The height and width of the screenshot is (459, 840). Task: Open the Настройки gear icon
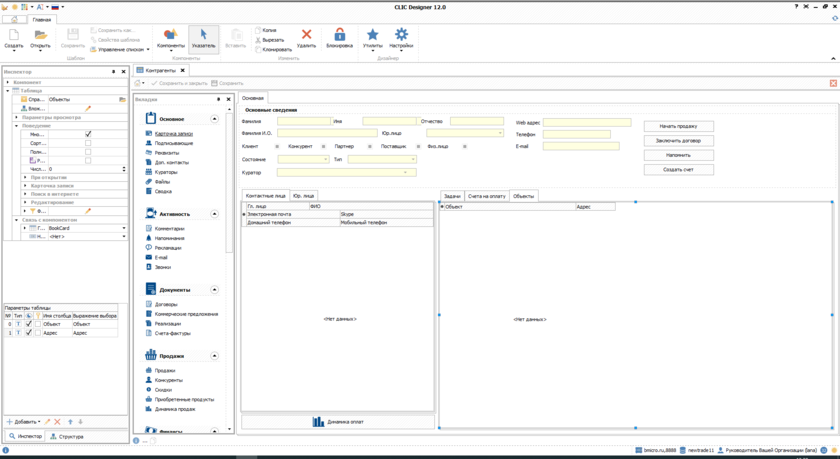click(x=401, y=35)
